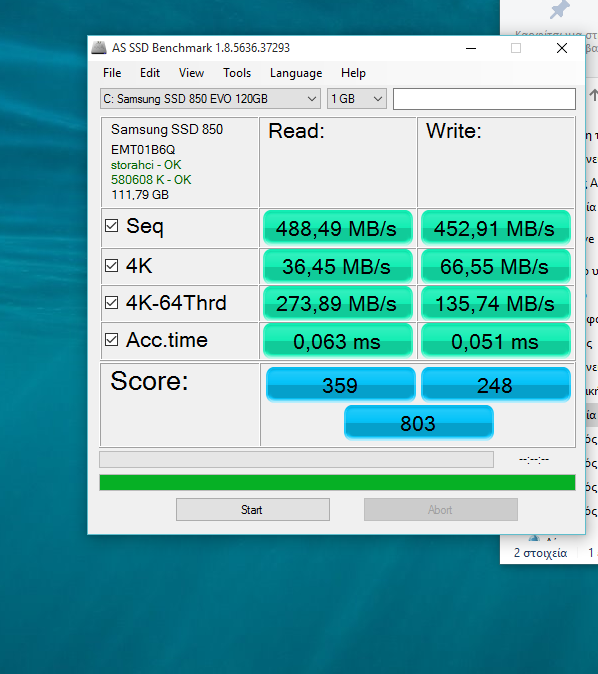Click the empty text field beside 1 GB
Image resolution: width=598 pixels, height=674 pixels.
click(x=484, y=99)
